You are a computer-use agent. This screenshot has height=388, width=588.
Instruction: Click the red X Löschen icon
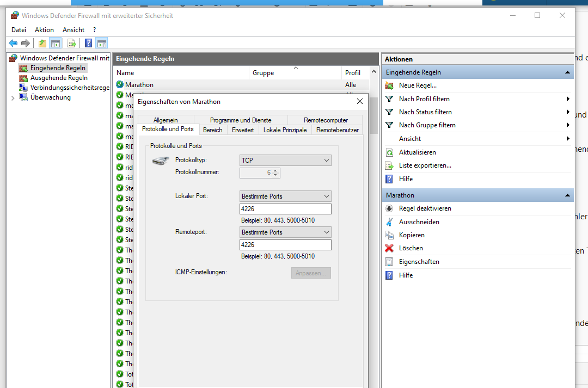pyautogui.click(x=389, y=248)
